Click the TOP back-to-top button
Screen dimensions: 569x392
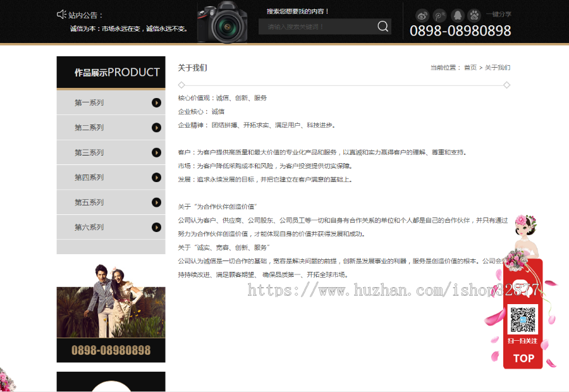click(x=523, y=358)
